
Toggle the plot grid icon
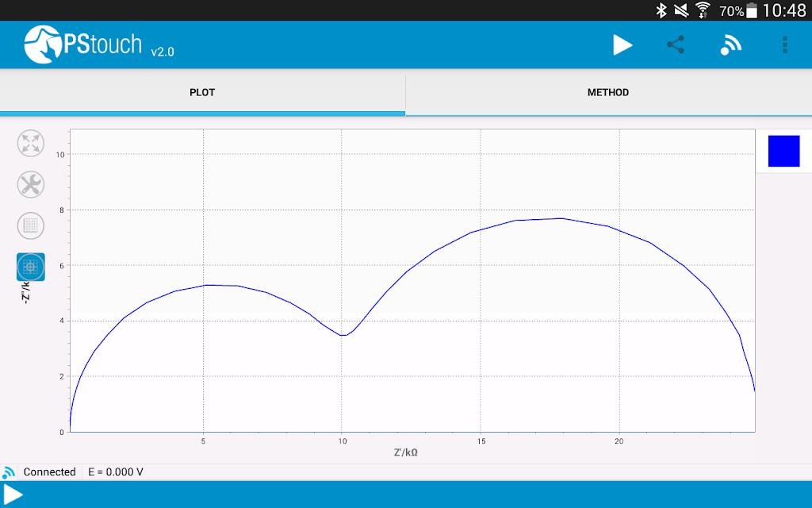[31, 226]
